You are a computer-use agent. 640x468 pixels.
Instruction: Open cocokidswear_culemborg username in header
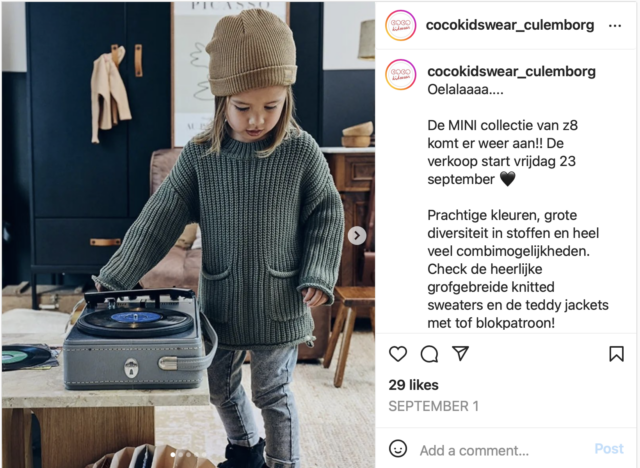click(x=510, y=25)
